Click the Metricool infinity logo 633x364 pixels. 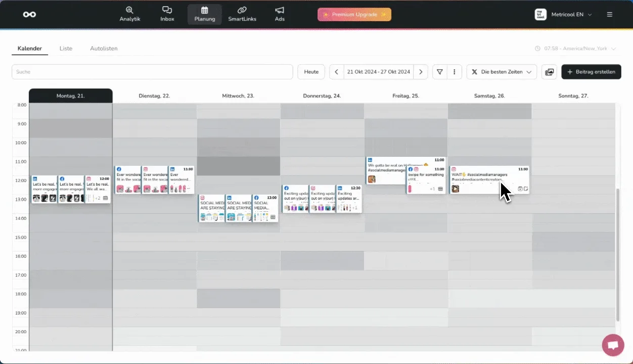coord(29,15)
